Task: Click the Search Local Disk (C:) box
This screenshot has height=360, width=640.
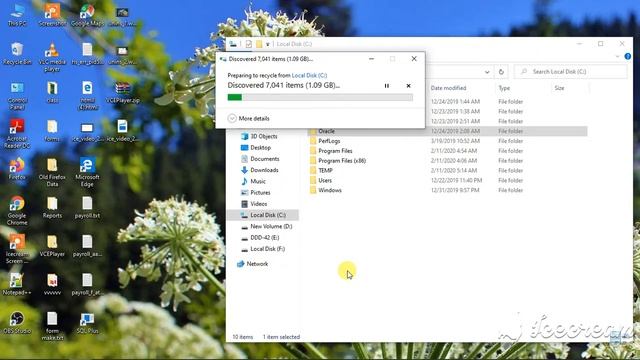Action: pos(570,72)
